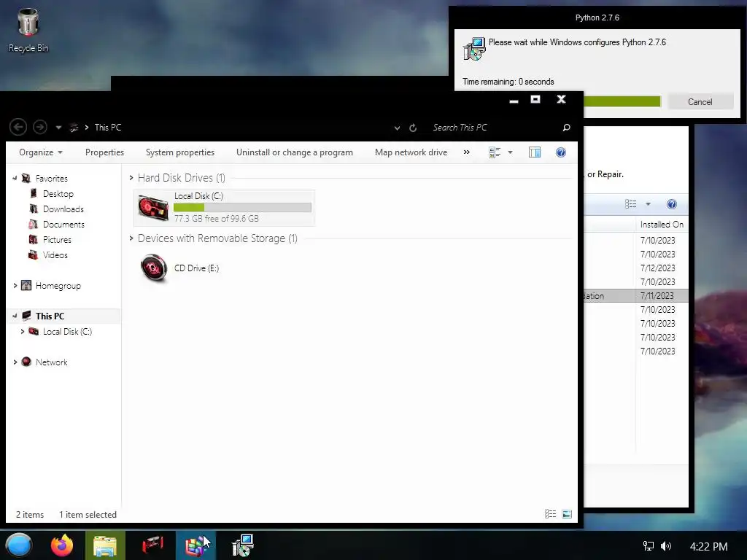Open the view options dropdown arrow
Screen dimensions: 747x560
(510, 152)
